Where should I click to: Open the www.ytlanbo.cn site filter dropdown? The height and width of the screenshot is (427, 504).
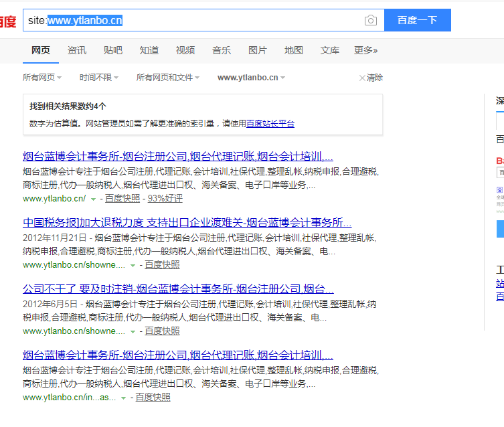click(251, 78)
